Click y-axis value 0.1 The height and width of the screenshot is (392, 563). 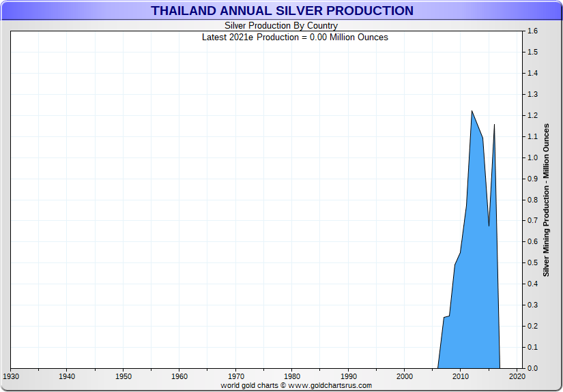[x=532, y=348]
